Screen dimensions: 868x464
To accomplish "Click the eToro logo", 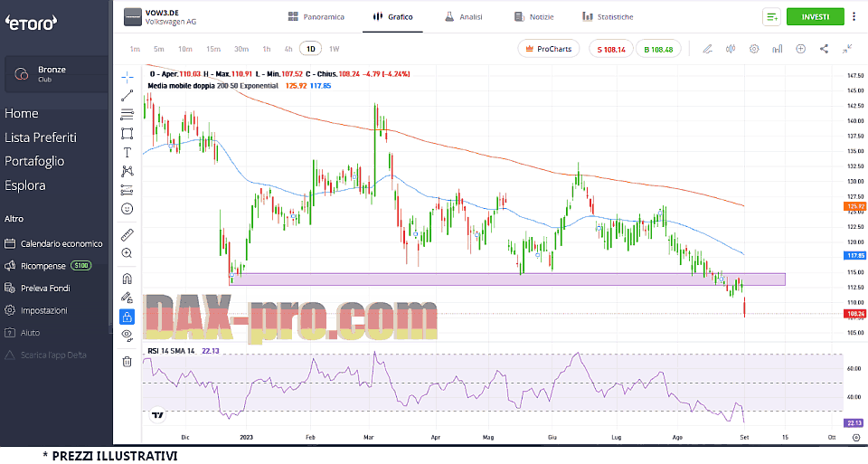I will pos(31,22).
